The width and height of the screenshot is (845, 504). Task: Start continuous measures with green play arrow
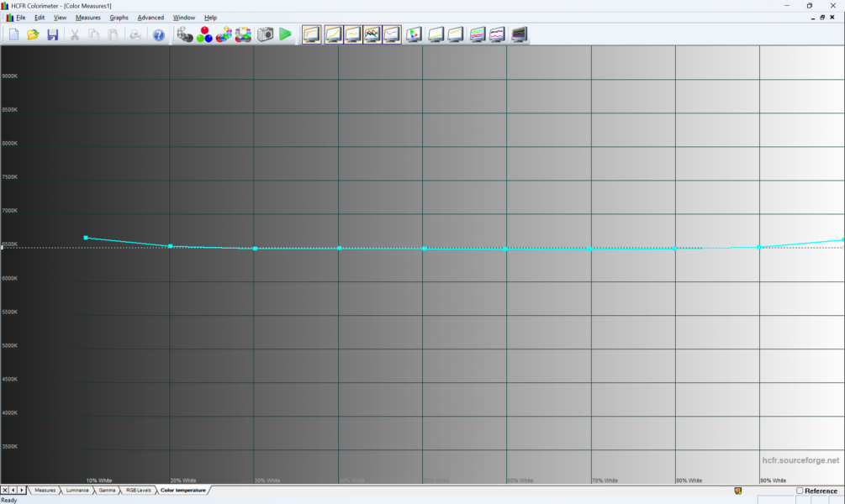(x=285, y=34)
